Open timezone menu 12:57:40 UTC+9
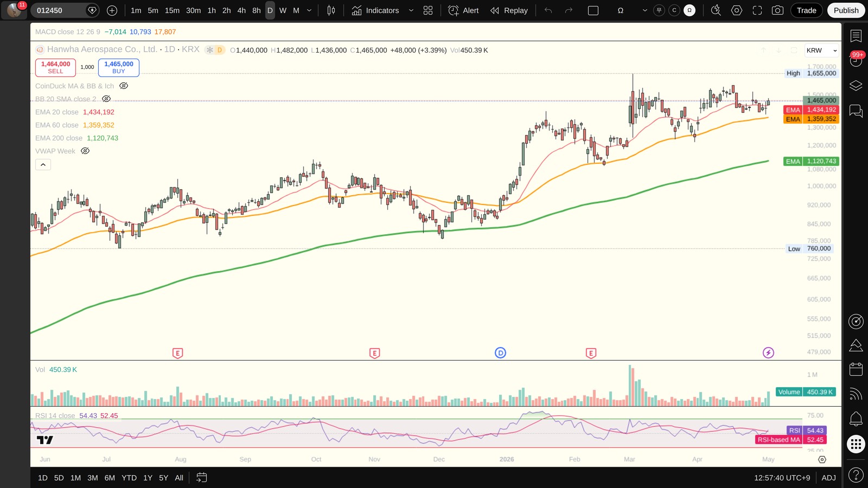The image size is (868, 488). (782, 478)
